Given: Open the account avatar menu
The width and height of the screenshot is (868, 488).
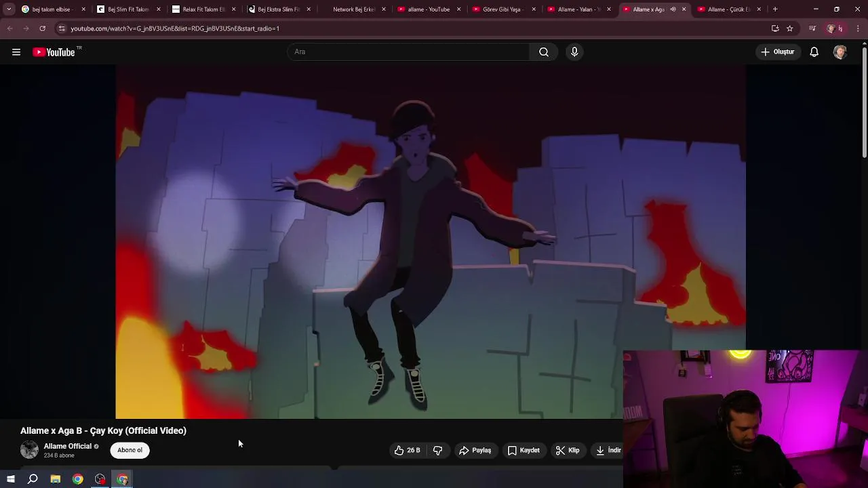Looking at the screenshot, I should tap(840, 52).
